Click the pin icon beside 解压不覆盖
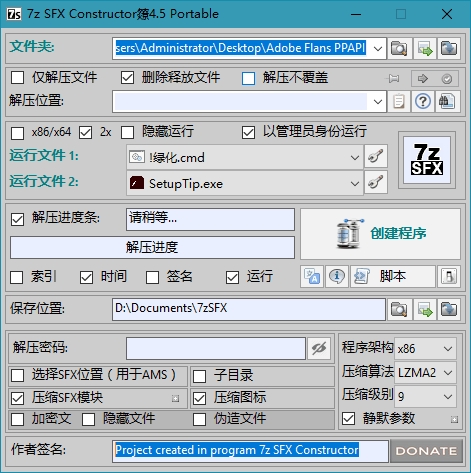The width and height of the screenshot is (471, 473). [x=393, y=79]
